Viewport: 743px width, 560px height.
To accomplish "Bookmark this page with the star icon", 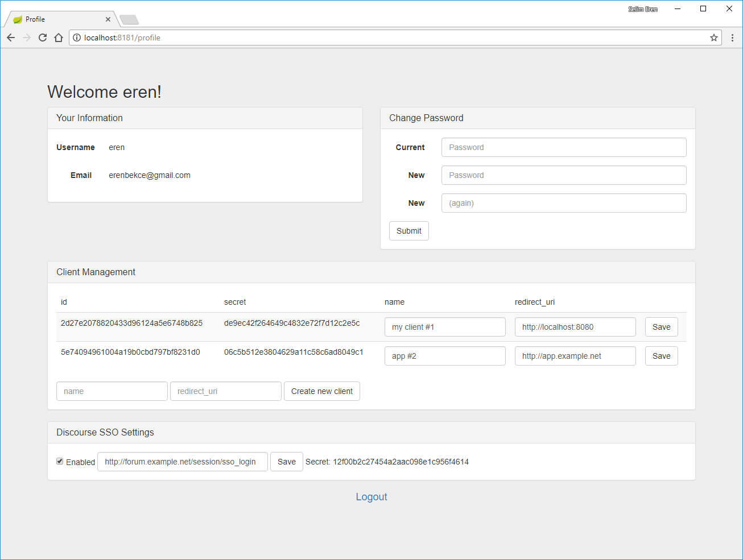I will coord(714,38).
